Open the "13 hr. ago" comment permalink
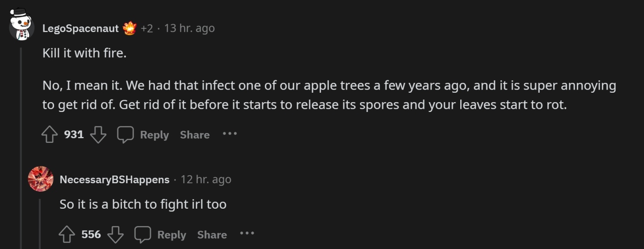Image resolution: width=644 pixels, height=249 pixels. click(x=190, y=28)
